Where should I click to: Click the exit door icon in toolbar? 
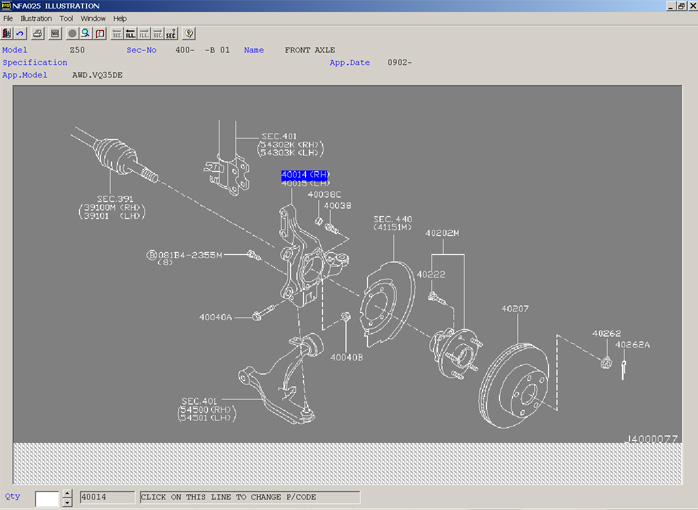coord(7,33)
